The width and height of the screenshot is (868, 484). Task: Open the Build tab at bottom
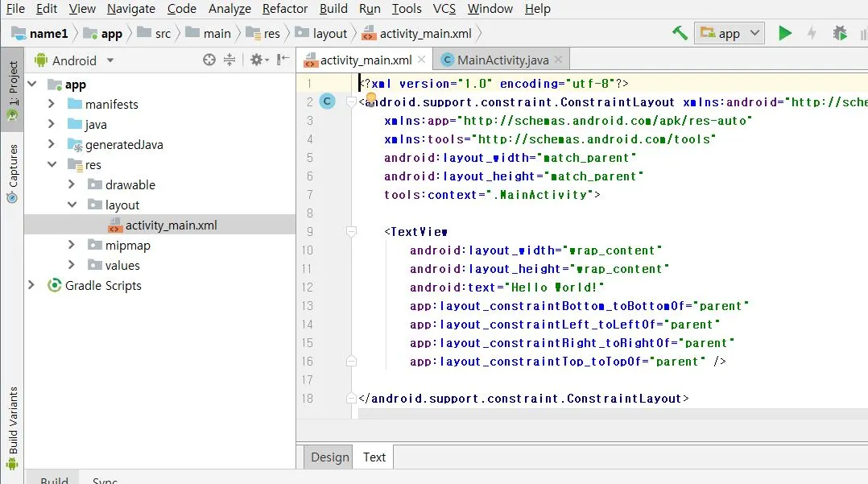[x=54, y=479]
